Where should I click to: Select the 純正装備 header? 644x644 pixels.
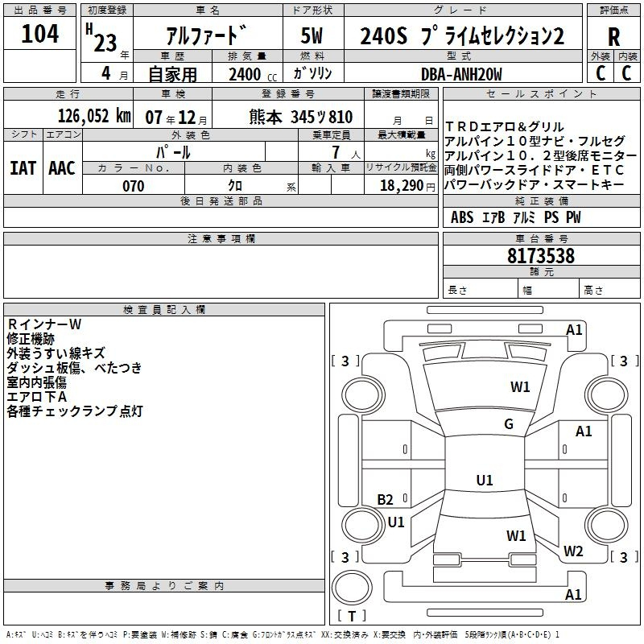[541, 201]
